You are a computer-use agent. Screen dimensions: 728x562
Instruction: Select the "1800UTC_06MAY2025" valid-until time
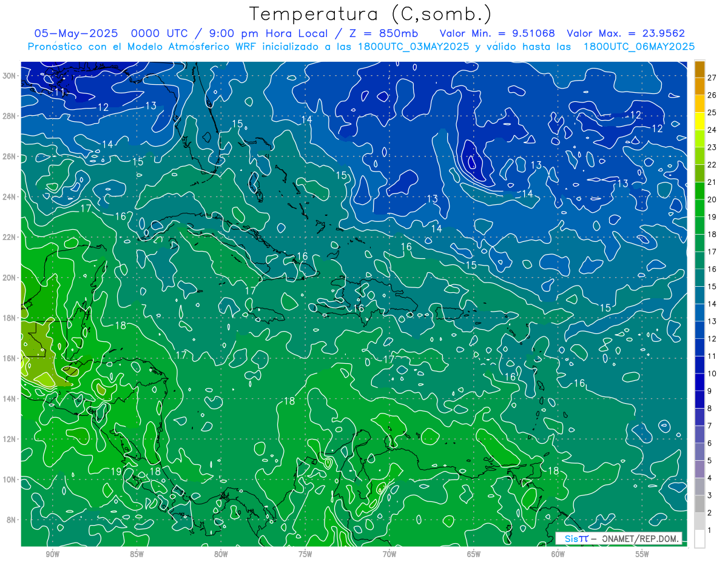point(639,46)
